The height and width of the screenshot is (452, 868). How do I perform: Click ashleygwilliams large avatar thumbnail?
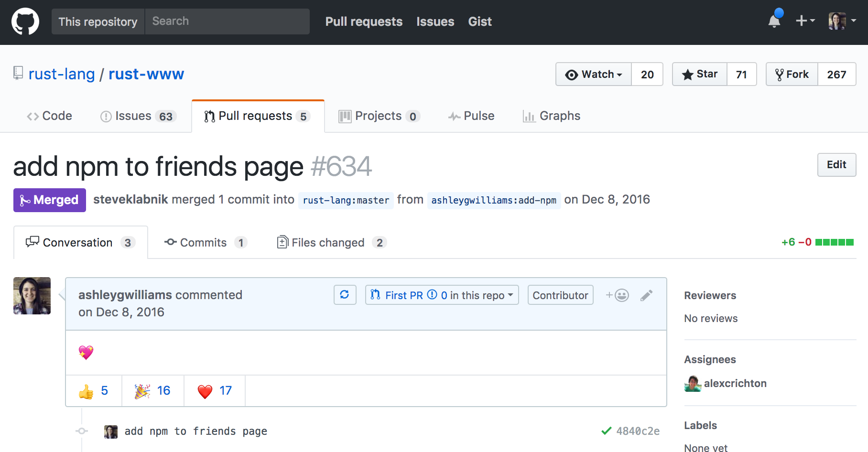32,296
